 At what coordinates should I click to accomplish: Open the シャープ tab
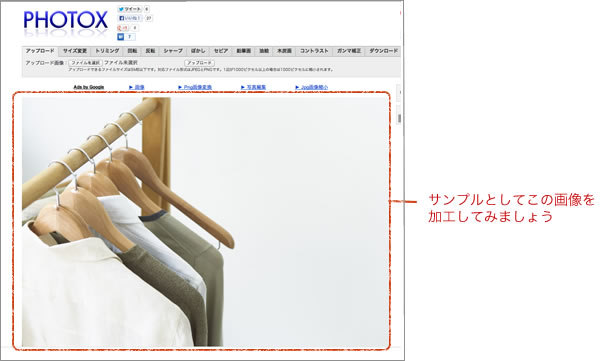click(x=173, y=51)
